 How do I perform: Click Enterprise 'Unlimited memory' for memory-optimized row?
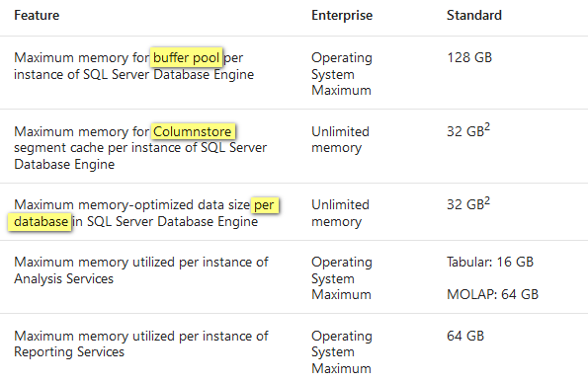tap(340, 213)
